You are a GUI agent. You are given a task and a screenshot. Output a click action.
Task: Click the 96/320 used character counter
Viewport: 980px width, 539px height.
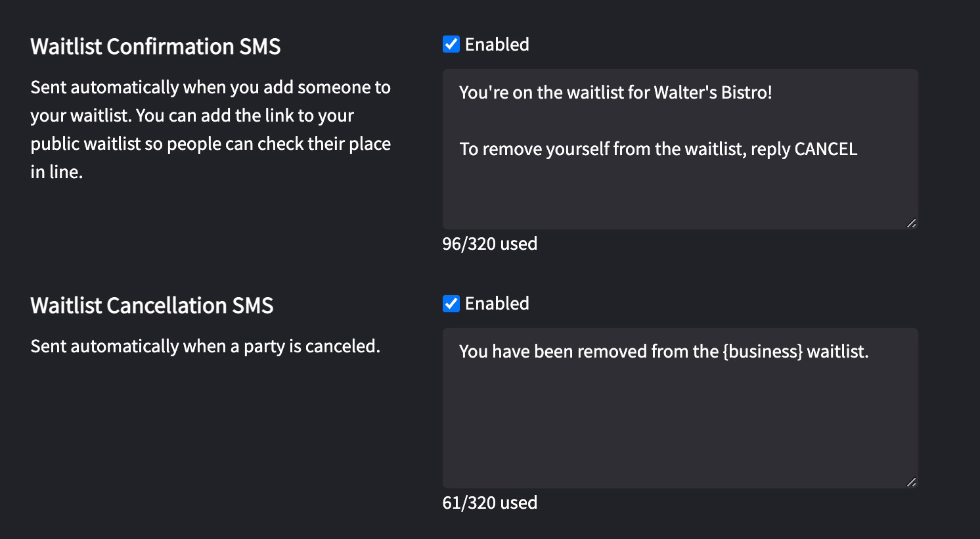(490, 244)
